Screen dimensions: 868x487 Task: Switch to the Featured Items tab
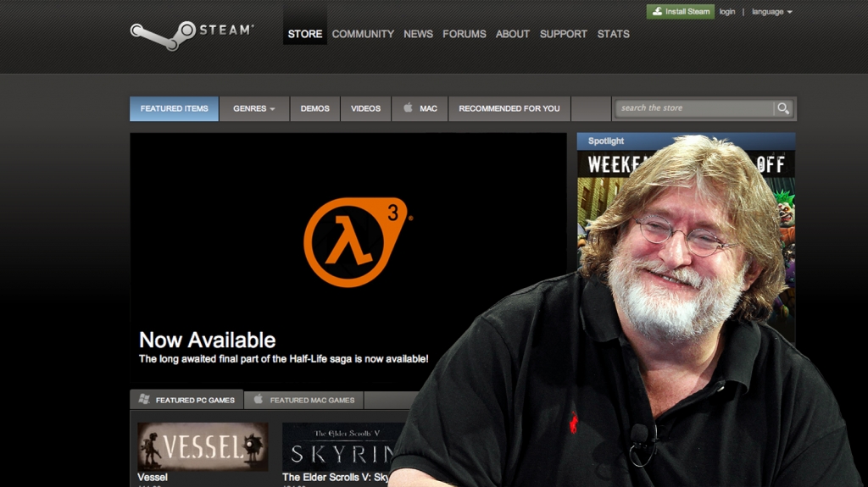click(x=174, y=108)
